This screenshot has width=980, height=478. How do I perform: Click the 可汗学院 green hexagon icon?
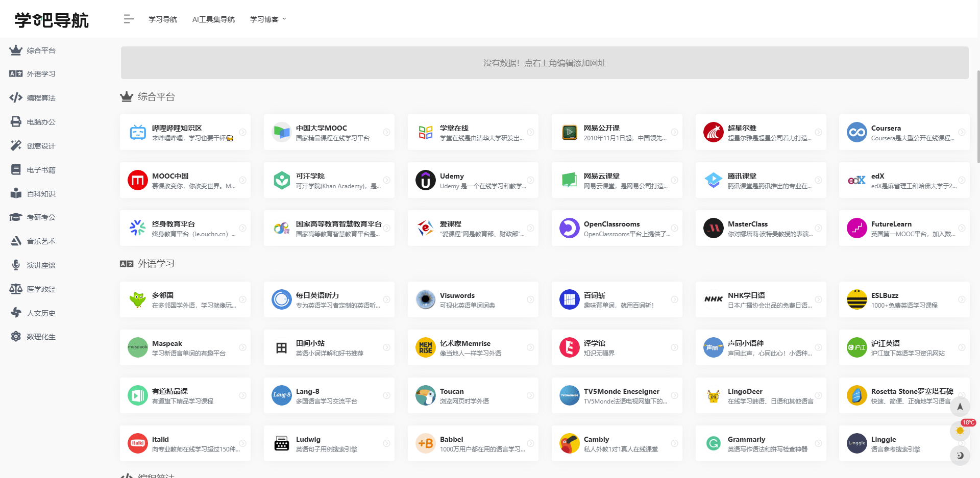pyautogui.click(x=282, y=180)
